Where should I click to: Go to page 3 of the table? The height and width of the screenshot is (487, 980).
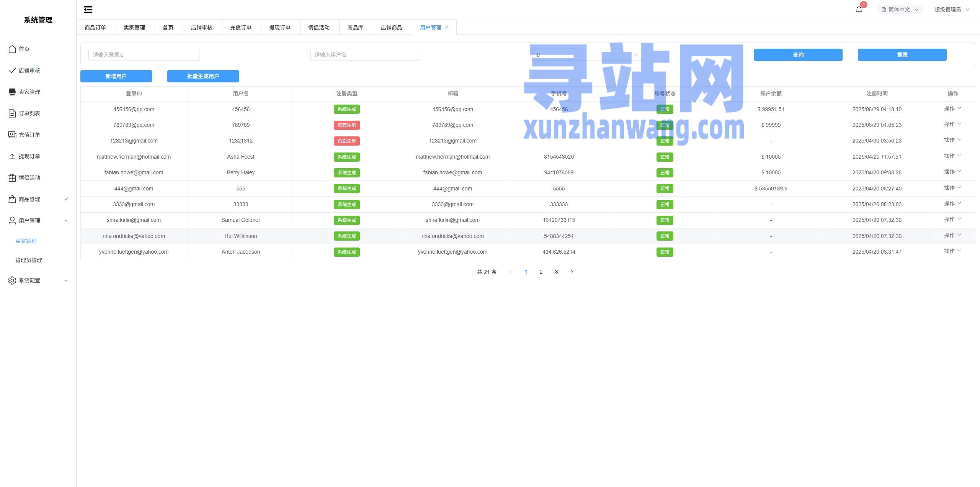pyautogui.click(x=556, y=272)
